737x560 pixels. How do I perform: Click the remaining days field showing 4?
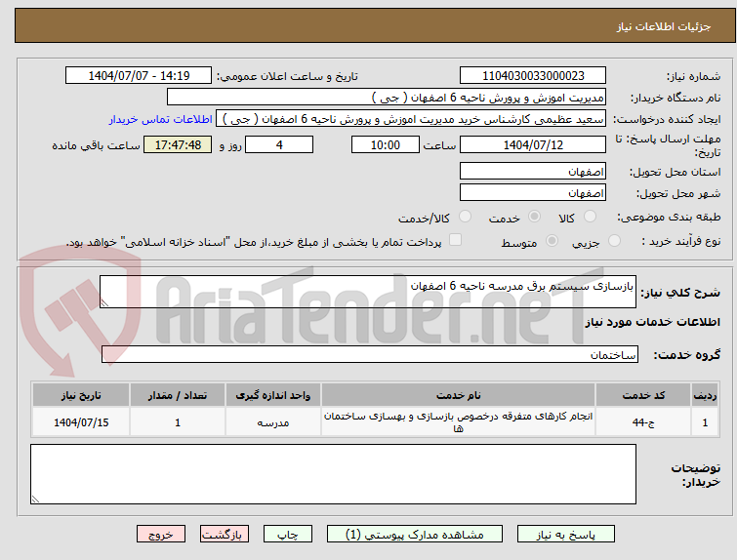click(x=279, y=144)
